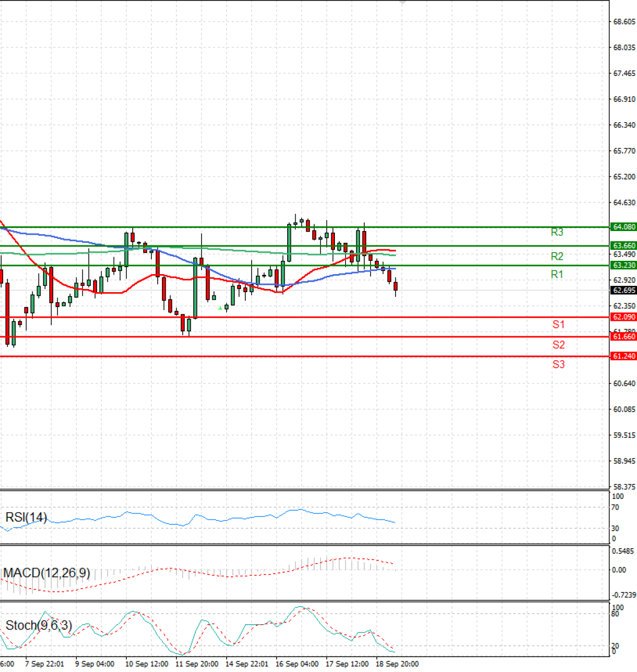Click the S1 support label
This screenshot has height=672, width=637.
pos(557,325)
